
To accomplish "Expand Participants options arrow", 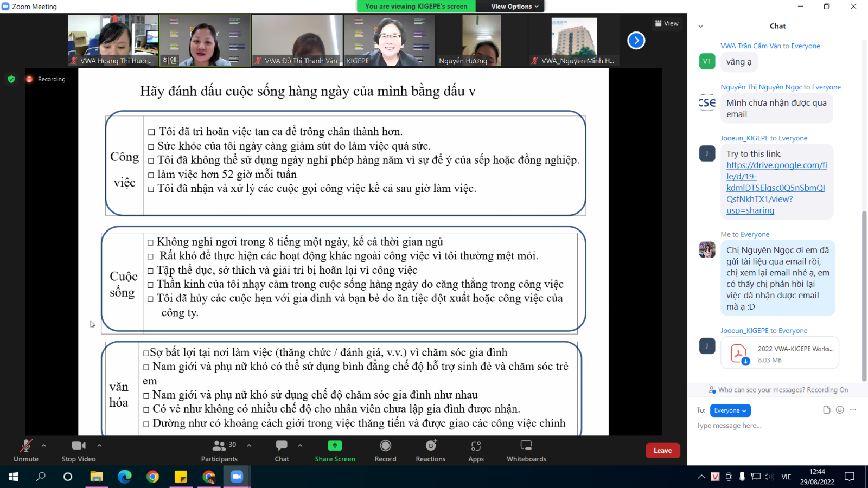I will pyautogui.click(x=249, y=446).
